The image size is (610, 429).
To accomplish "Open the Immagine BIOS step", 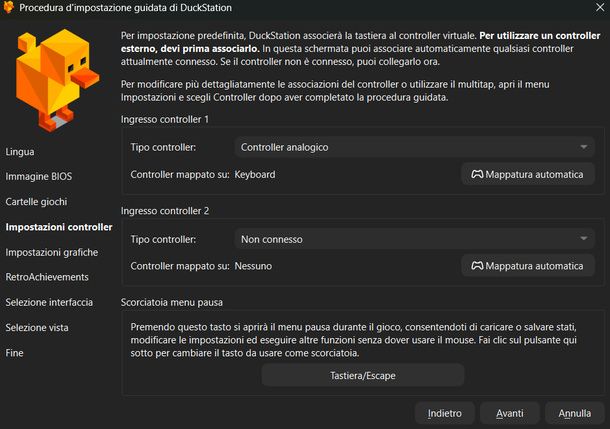I will click(x=39, y=177).
